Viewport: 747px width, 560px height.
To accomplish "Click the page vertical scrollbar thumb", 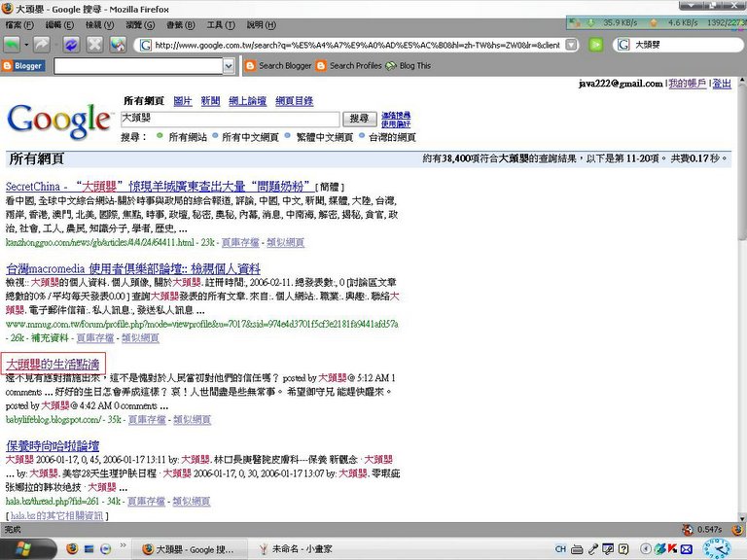I will pyautogui.click(x=742, y=162).
